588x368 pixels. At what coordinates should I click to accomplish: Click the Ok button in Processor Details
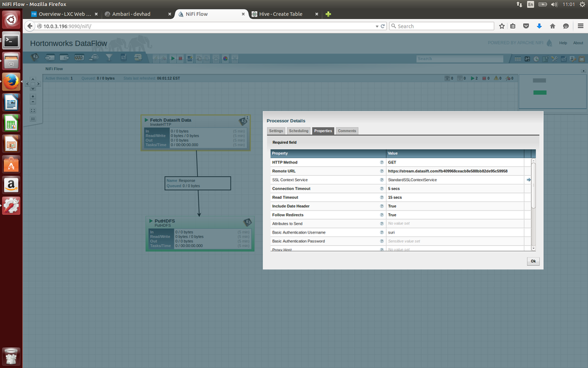533,261
